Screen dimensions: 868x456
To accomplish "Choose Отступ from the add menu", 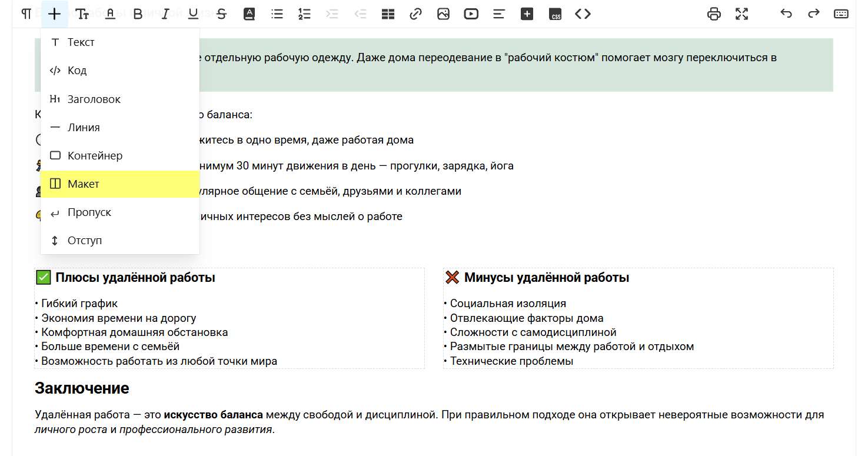I will [x=120, y=241].
